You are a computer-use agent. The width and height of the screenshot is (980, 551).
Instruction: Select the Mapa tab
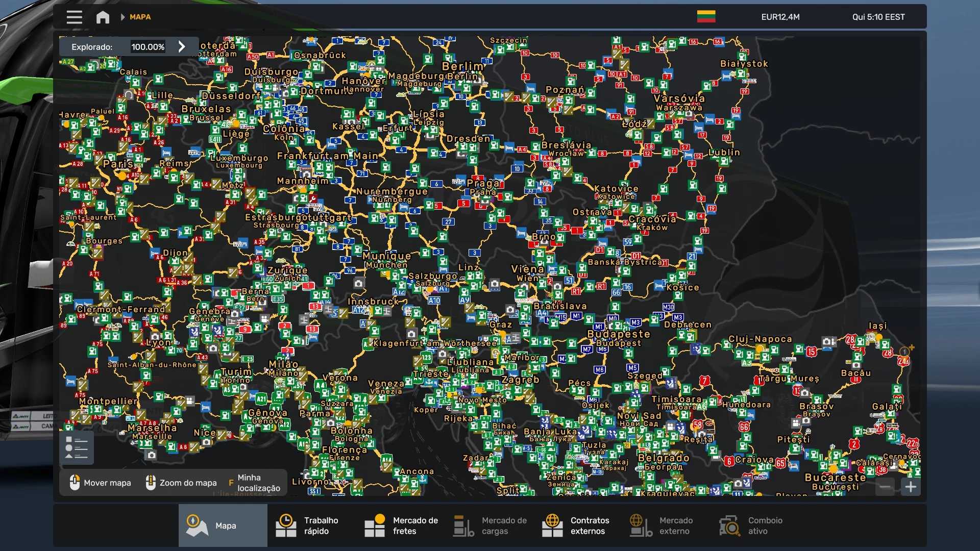point(223,525)
